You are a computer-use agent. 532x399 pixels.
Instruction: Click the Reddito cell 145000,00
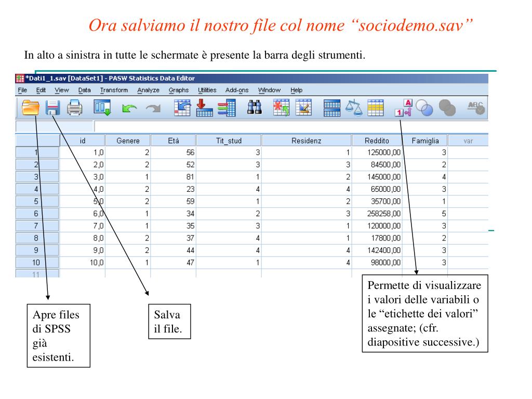click(377, 177)
